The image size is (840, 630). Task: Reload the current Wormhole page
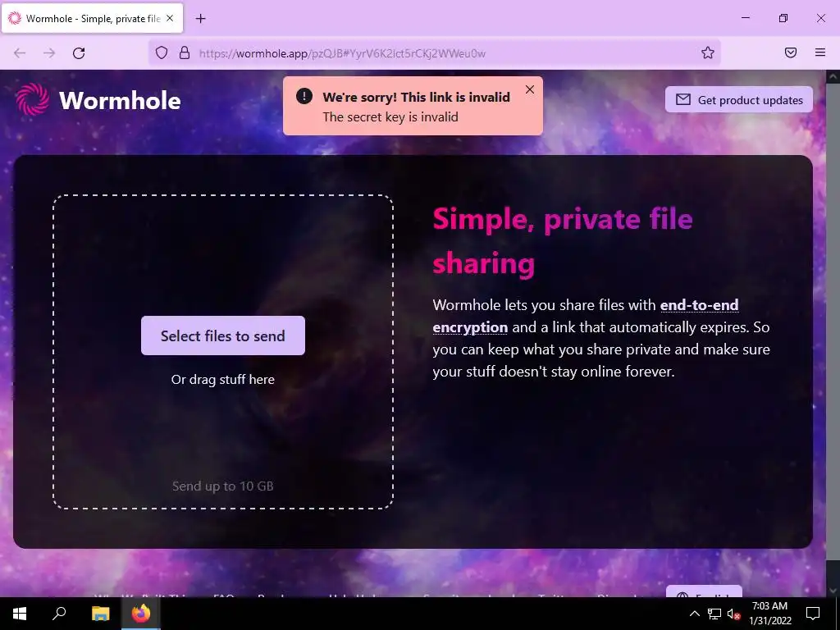pyautogui.click(x=79, y=53)
